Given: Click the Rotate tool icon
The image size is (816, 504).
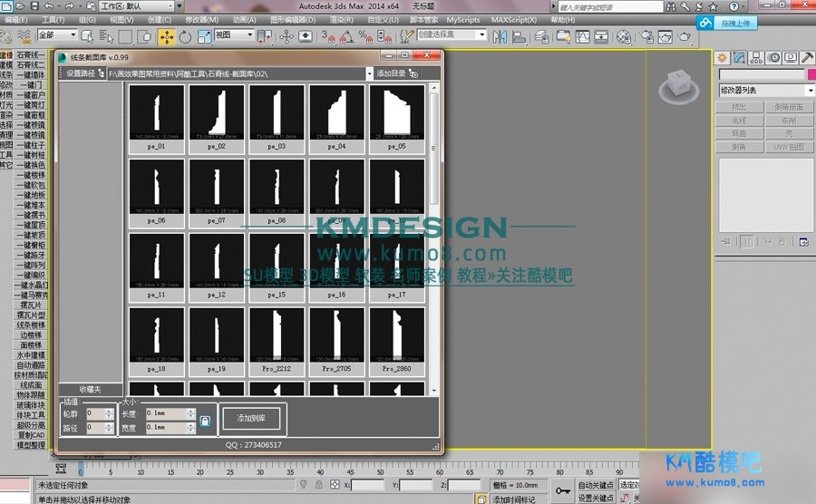Looking at the screenshot, I should (185, 36).
